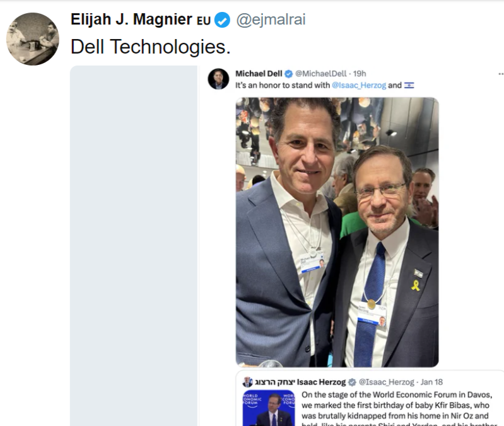Click the @MichaelDell handle
Screen dimensions: 504x426
coord(322,74)
